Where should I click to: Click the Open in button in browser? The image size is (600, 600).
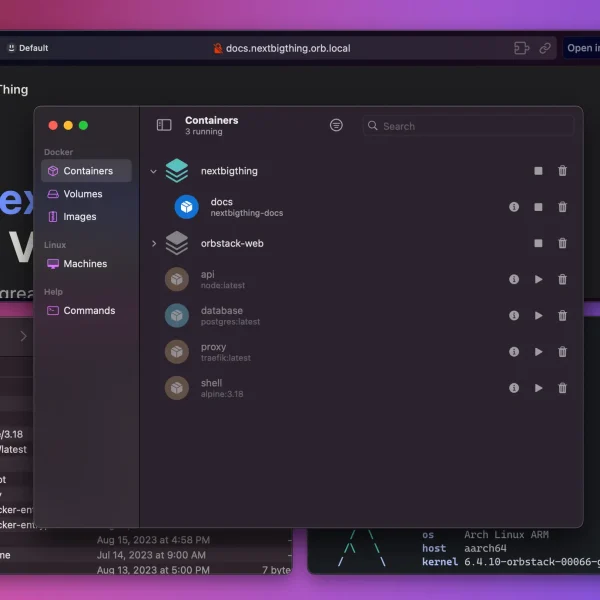coord(582,48)
